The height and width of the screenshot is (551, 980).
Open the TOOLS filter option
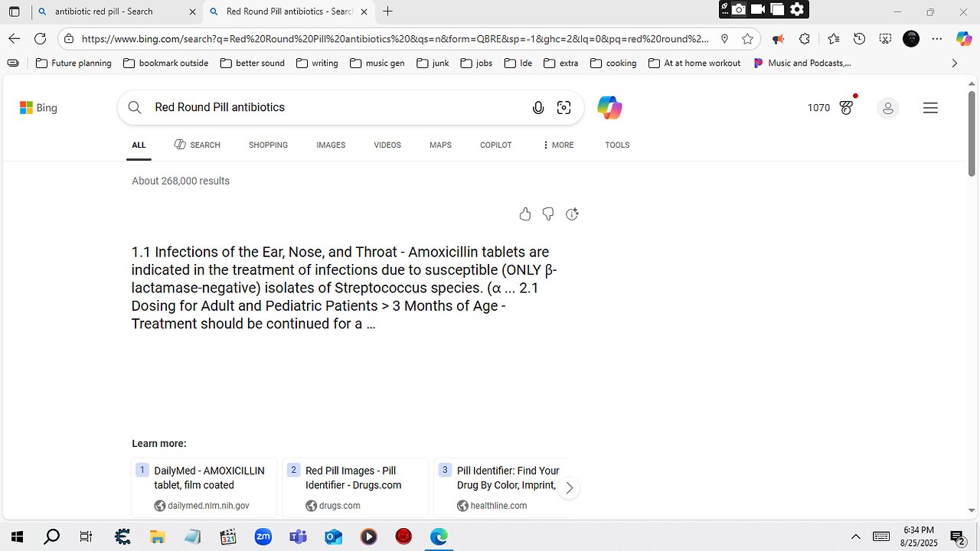[617, 145]
